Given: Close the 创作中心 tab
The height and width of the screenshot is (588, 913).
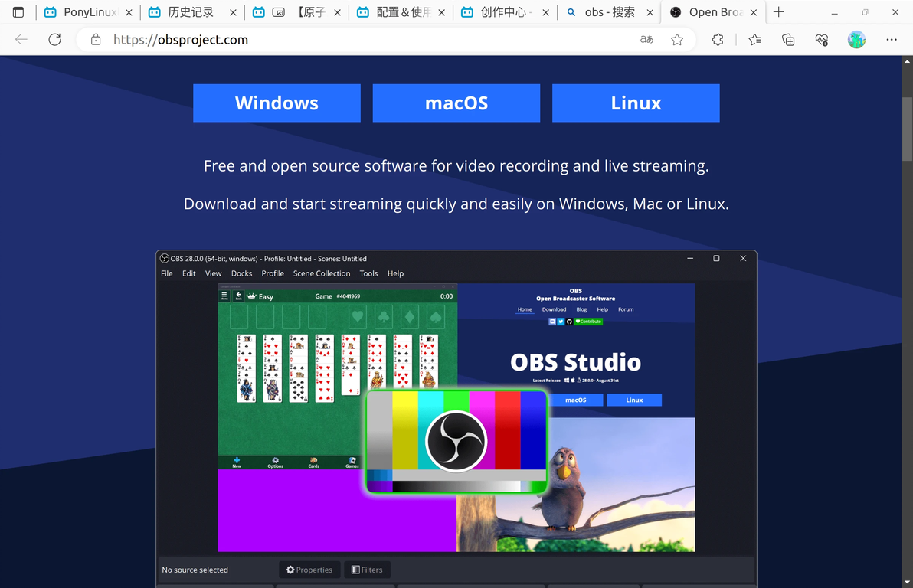Looking at the screenshot, I should (545, 12).
